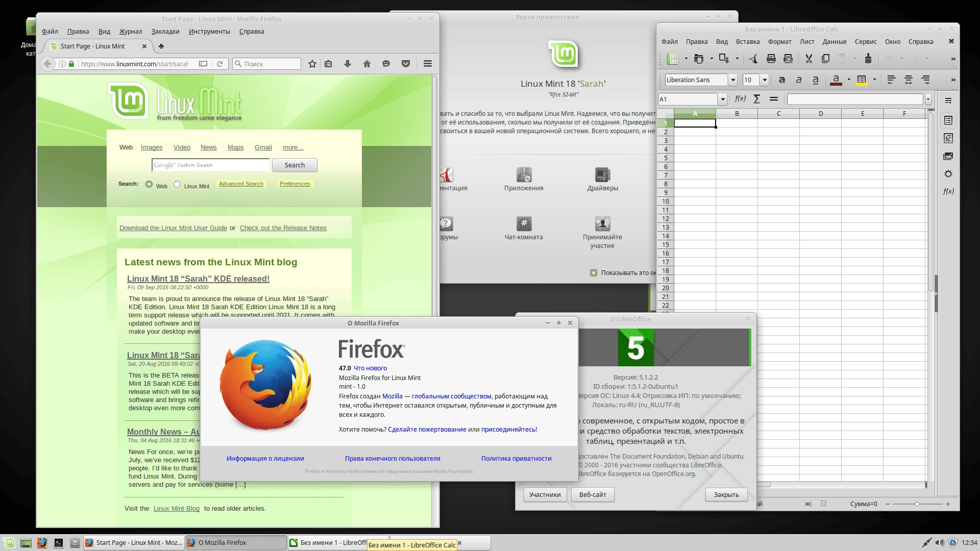Viewport: 980px width, 551px height.
Task: Select column B header in Calc
Action: pyautogui.click(x=737, y=114)
